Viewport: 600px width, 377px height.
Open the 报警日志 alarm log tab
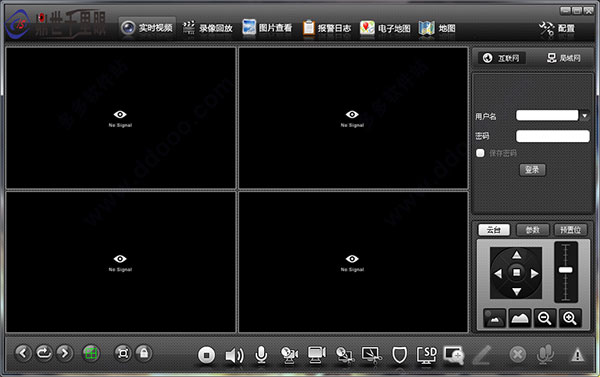[x=327, y=28]
